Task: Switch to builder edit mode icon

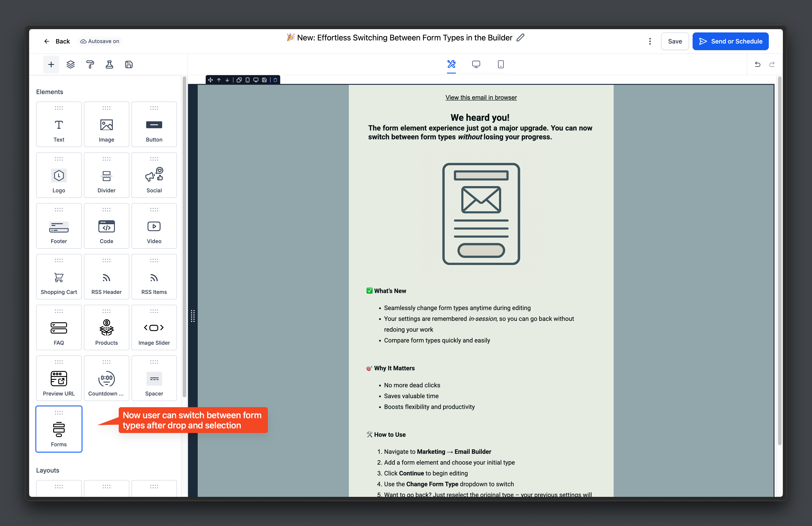Action: [451, 64]
